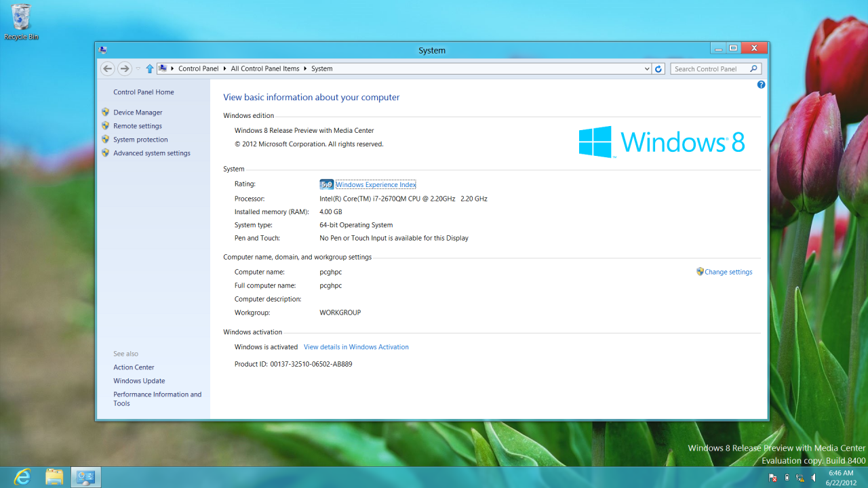Select All Control Panel Items breadcrumb
The image size is (868, 488).
pyautogui.click(x=265, y=68)
